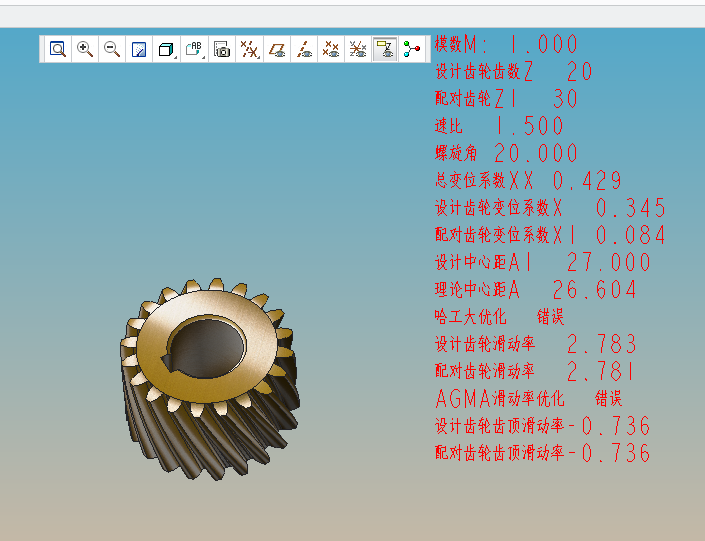Open the Display Style cube dropdown
Screen dimensions: 705x541
pyautogui.click(x=166, y=49)
